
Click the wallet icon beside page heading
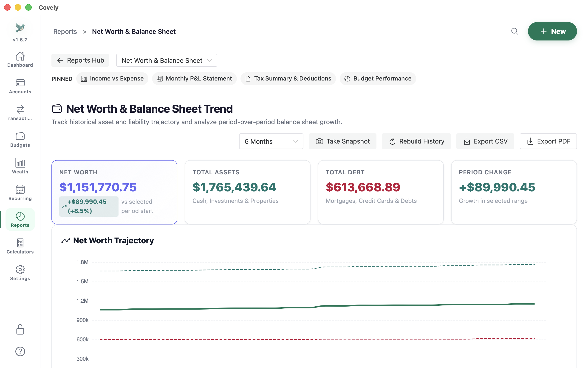tap(57, 109)
